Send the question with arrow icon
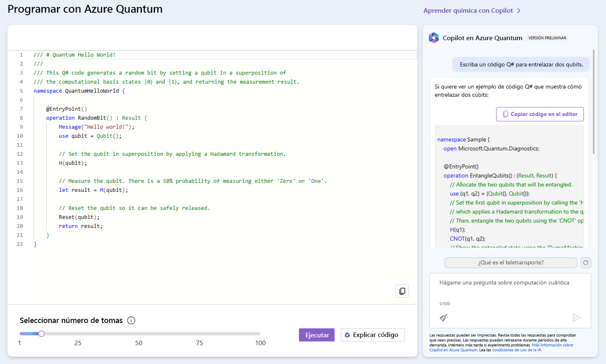This screenshot has width=606, height=364. [576, 318]
